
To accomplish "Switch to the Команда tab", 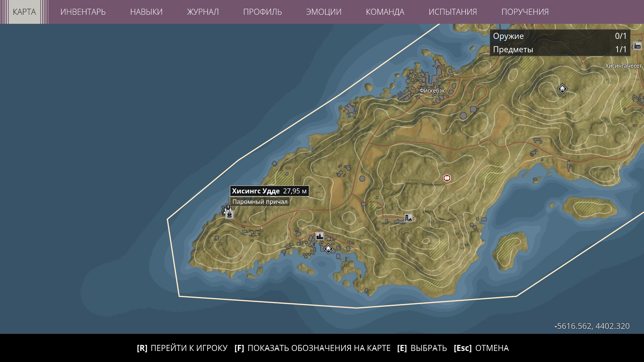I will tap(385, 12).
